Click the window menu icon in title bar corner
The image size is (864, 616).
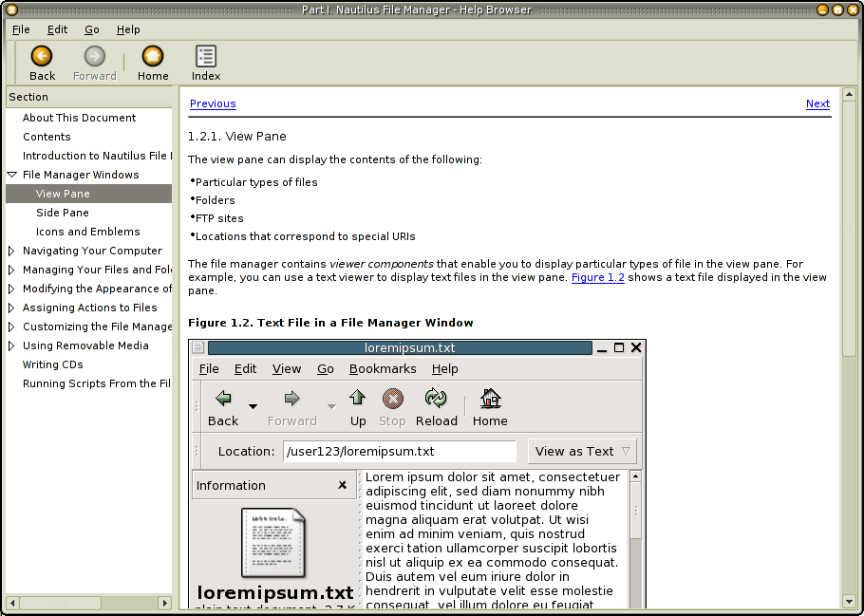click(x=11, y=9)
